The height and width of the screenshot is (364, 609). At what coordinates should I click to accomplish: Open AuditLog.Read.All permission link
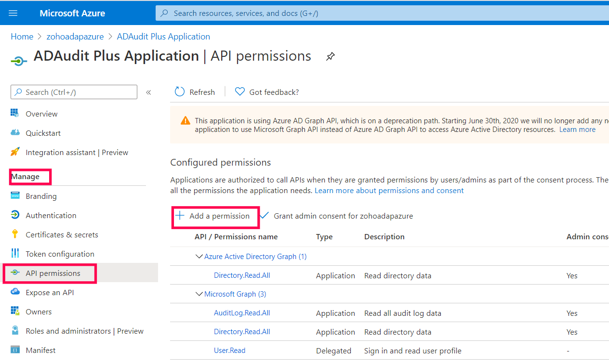coord(242,313)
